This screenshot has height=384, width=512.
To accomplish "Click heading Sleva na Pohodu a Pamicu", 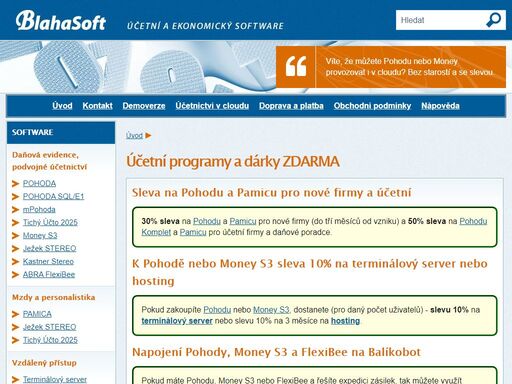I will point(271,193).
